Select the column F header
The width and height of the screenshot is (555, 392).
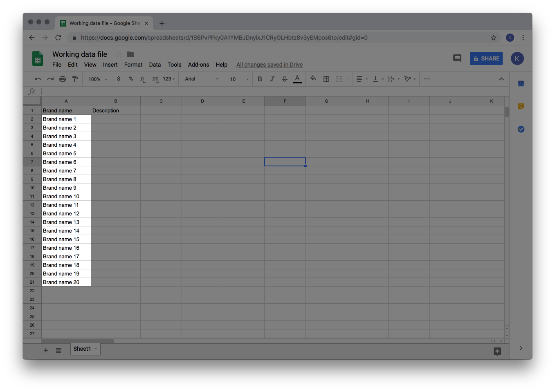pos(285,101)
